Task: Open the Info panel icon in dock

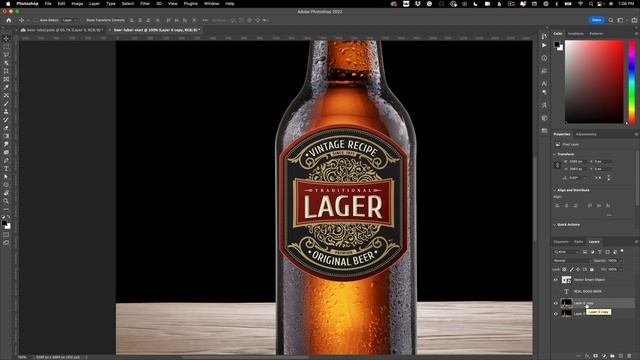Action: tap(544, 58)
